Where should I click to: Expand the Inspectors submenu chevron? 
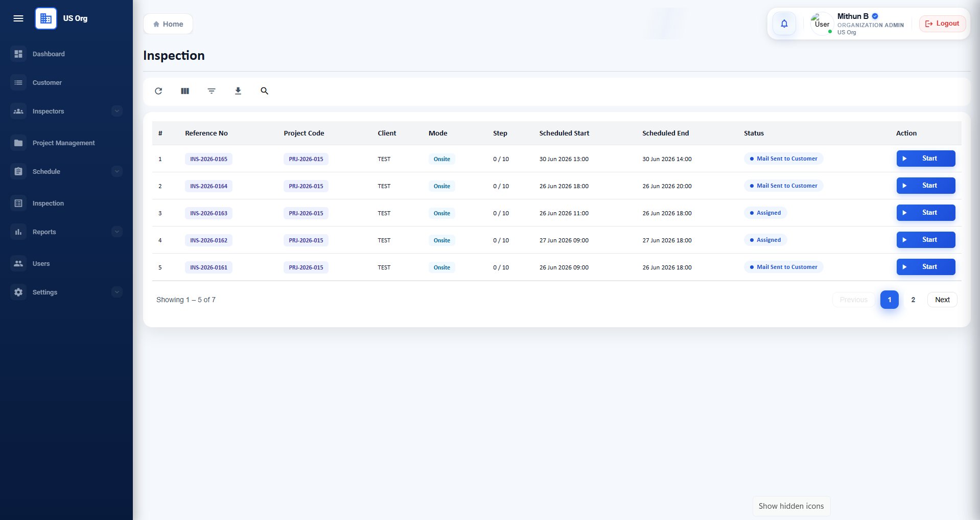pyautogui.click(x=117, y=111)
